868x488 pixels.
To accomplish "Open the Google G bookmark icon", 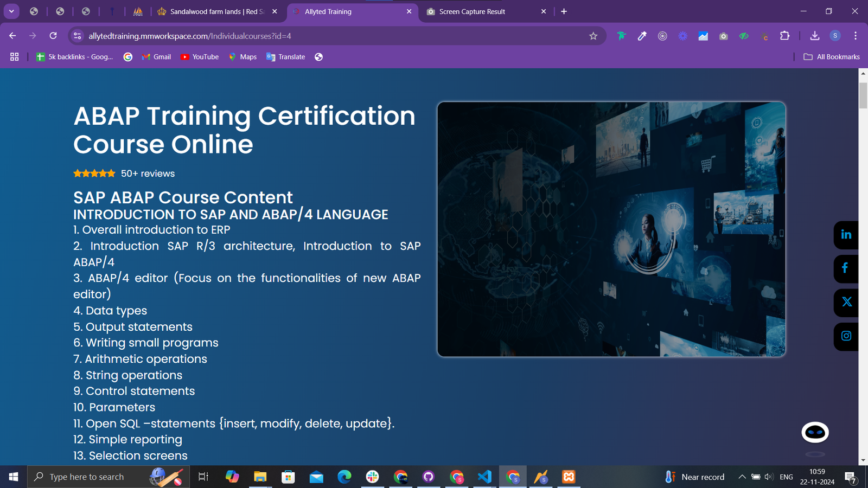I will (x=128, y=57).
